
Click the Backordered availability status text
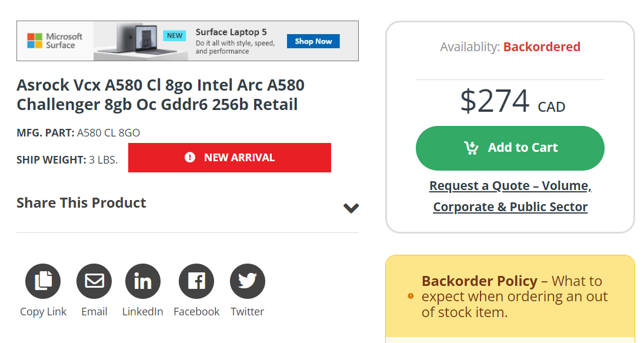(542, 47)
